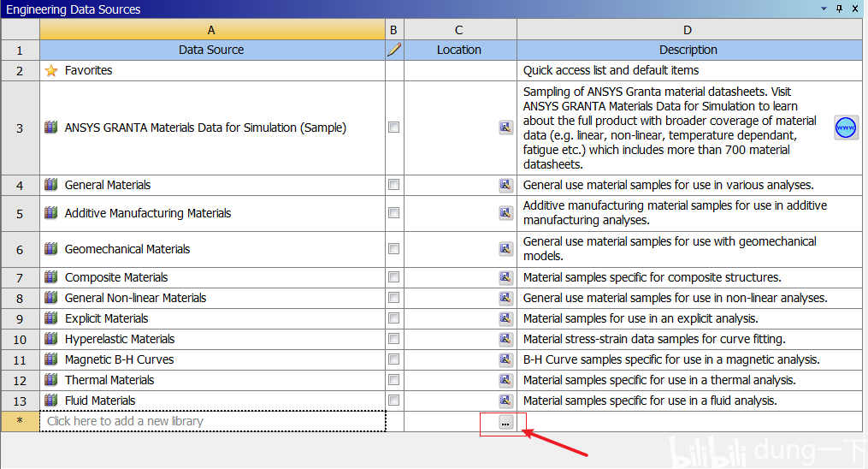Click the Composite Materials book icon
Viewport: 868px width, 469px height.
point(51,276)
